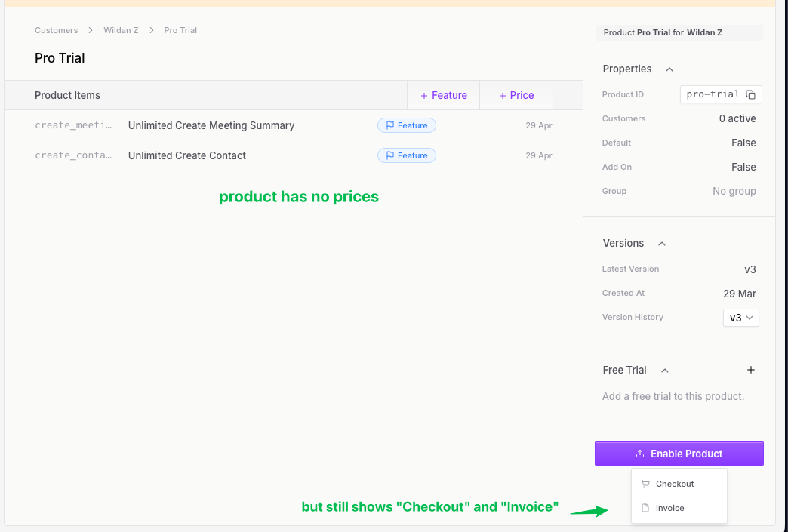Click the upload icon inside Enable Product
788x532 pixels.
coord(639,453)
